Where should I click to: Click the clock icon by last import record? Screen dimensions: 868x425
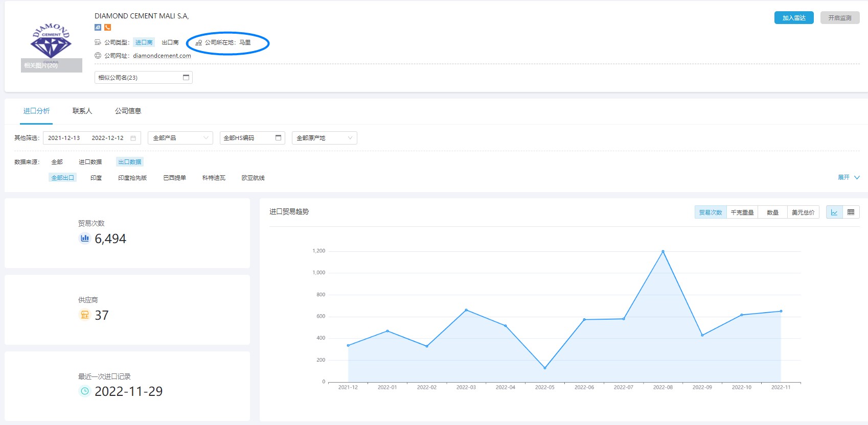85,391
